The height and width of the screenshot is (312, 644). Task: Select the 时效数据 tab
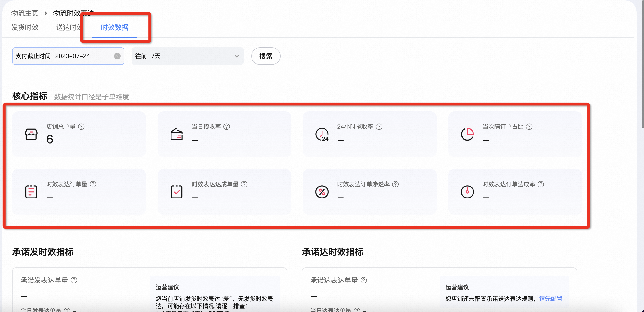(x=114, y=27)
